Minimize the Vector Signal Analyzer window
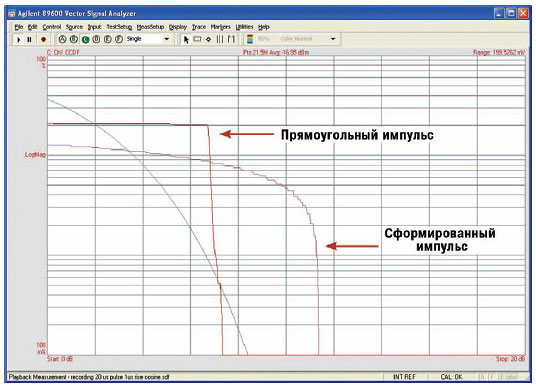536x388 pixels. click(499, 13)
